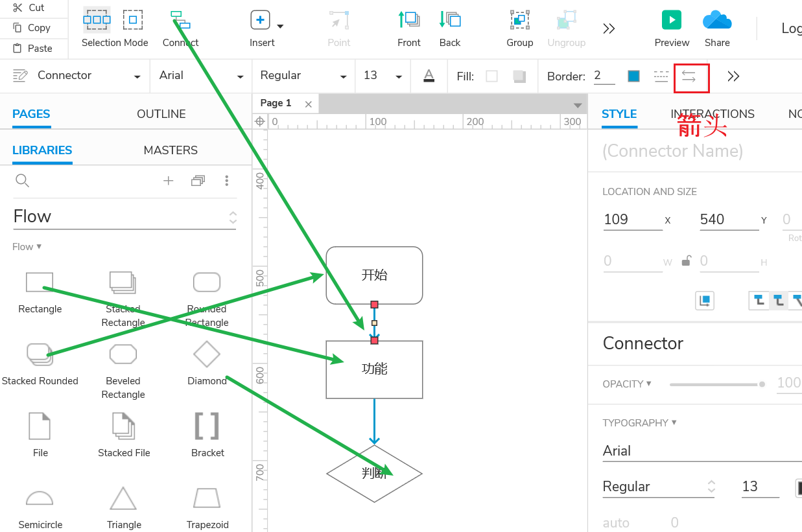The height and width of the screenshot is (532, 802).
Task: Copy the current selection
Action: [34, 27]
